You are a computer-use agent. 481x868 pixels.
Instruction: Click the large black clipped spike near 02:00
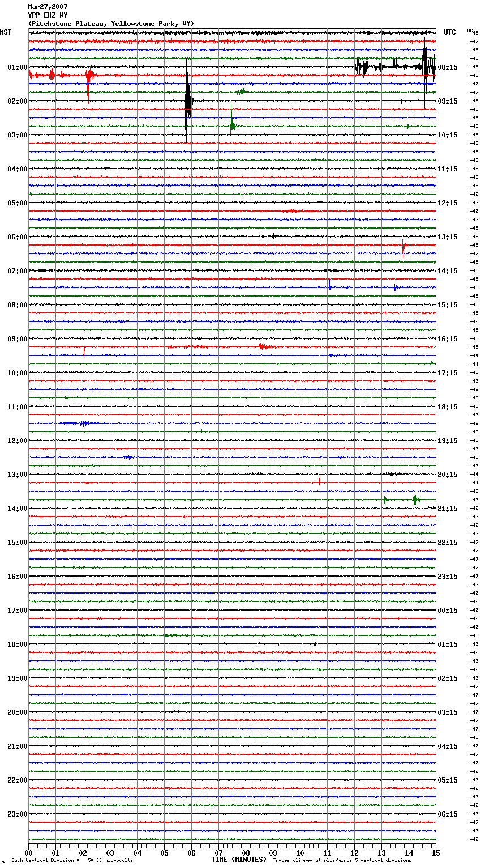[188, 101]
